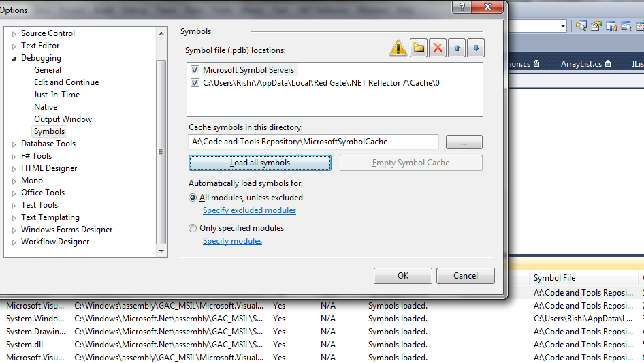Select Native debugging page
This screenshot has width=644, height=363.
click(x=46, y=107)
